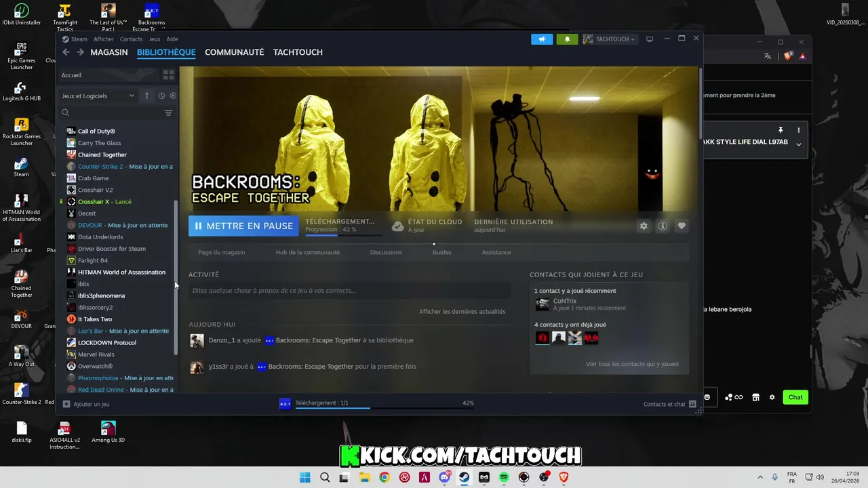Click the ÉTAT DU CLOUD status icon
This screenshot has width=868, height=488.
tap(398, 226)
